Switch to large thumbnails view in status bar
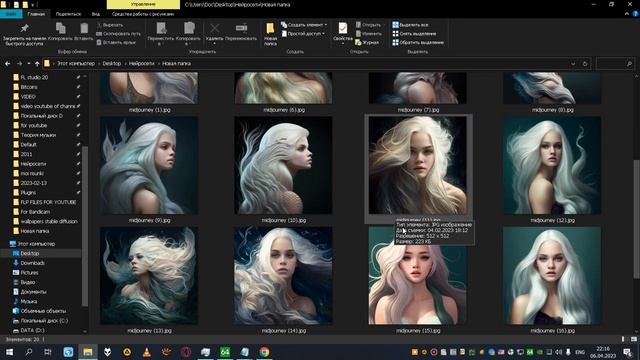The height and width of the screenshot is (360, 640). (x=633, y=339)
